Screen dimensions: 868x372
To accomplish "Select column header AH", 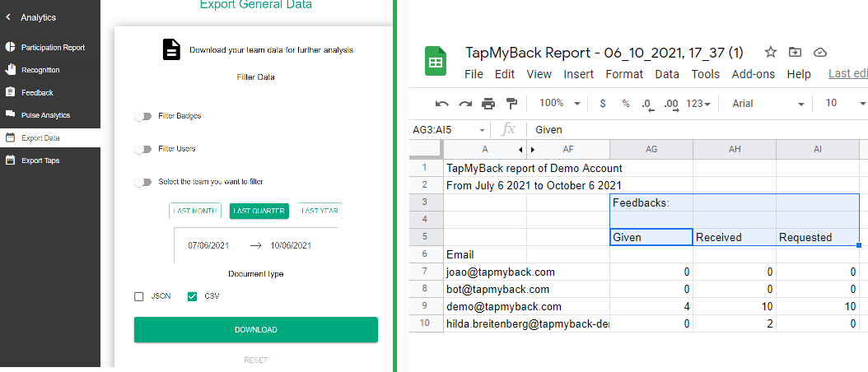I will [734, 149].
